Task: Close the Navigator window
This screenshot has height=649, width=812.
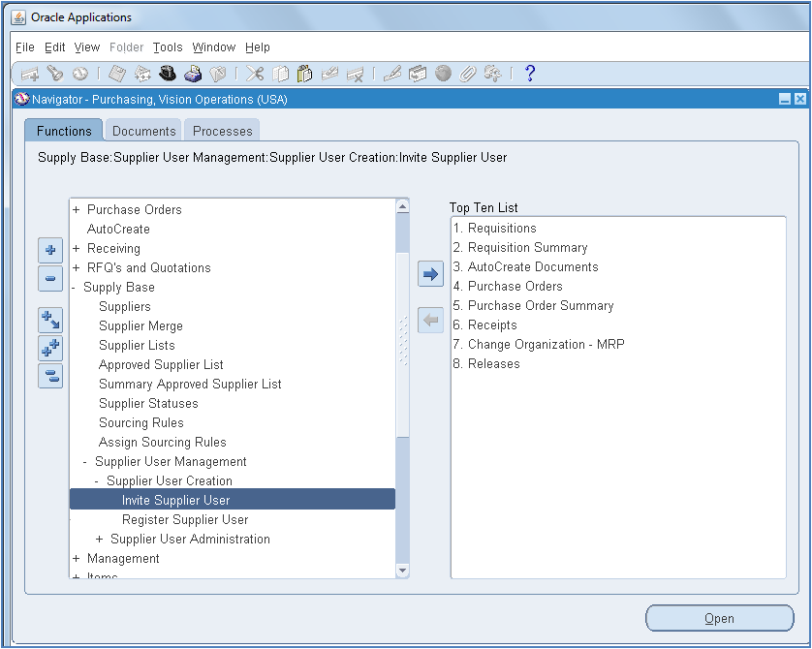Action: [800, 99]
